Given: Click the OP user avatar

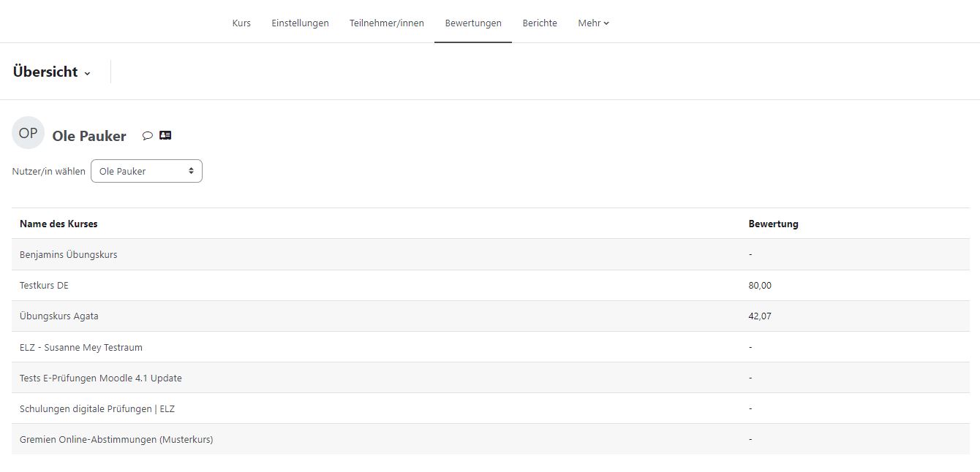Looking at the screenshot, I should pyautogui.click(x=28, y=133).
